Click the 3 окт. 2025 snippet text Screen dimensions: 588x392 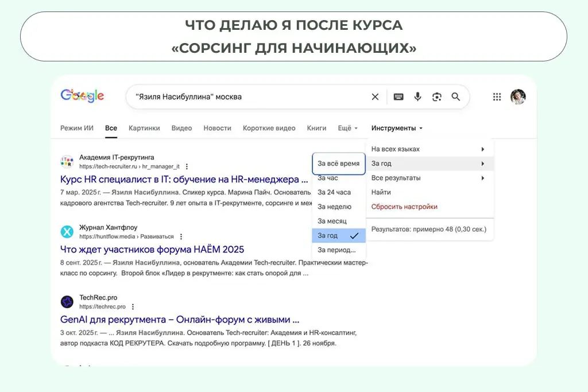(208, 337)
